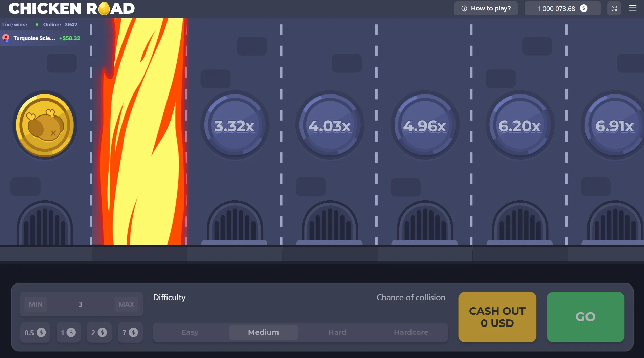Click the sewer grate below 4.03x
This screenshot has height=358, width=644.
pyautogui.click(x=330, y=222)
